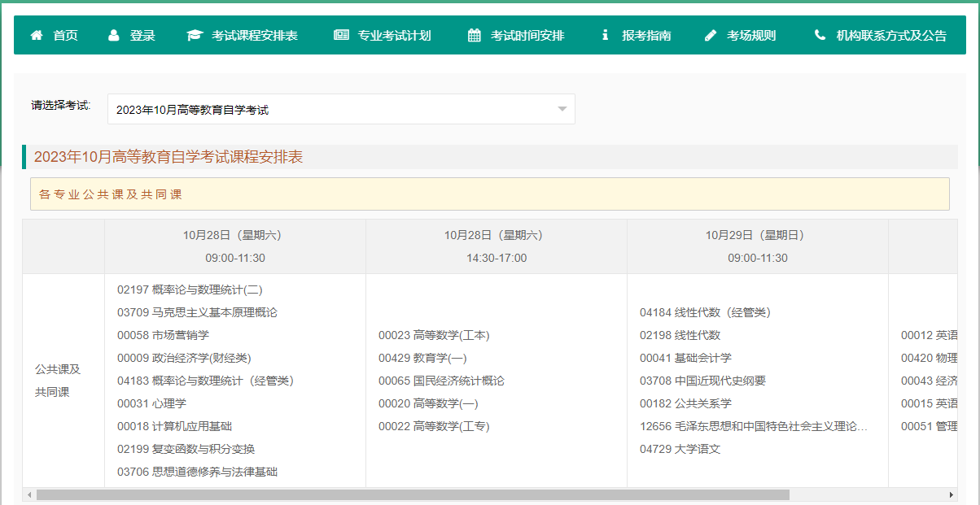Click the scroll right arrow of table
Viewport: 980px width, 505px height.
click(952, 494)
